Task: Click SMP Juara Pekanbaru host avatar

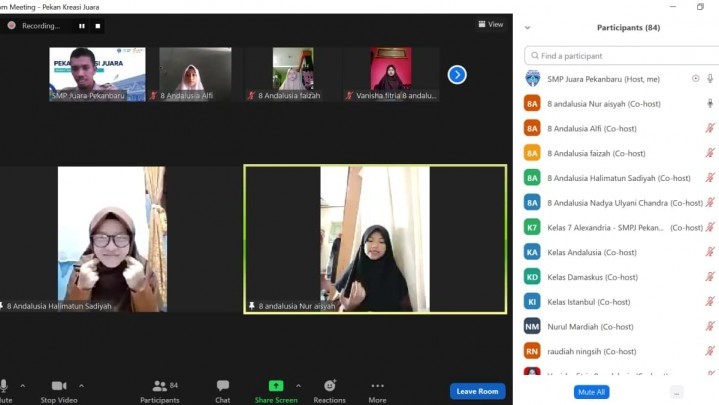Action: click(532, 79)
